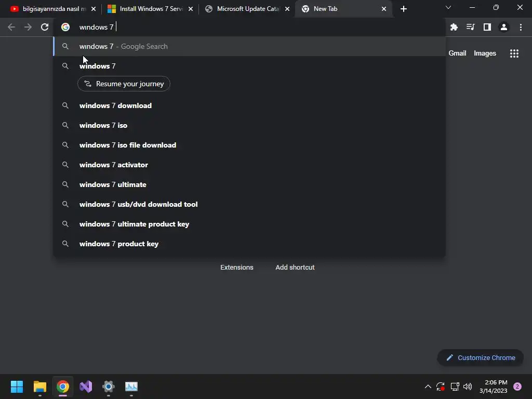532x399 pixels.
Task: Open the monitor chart taskbar app
Action: point(131,387)
